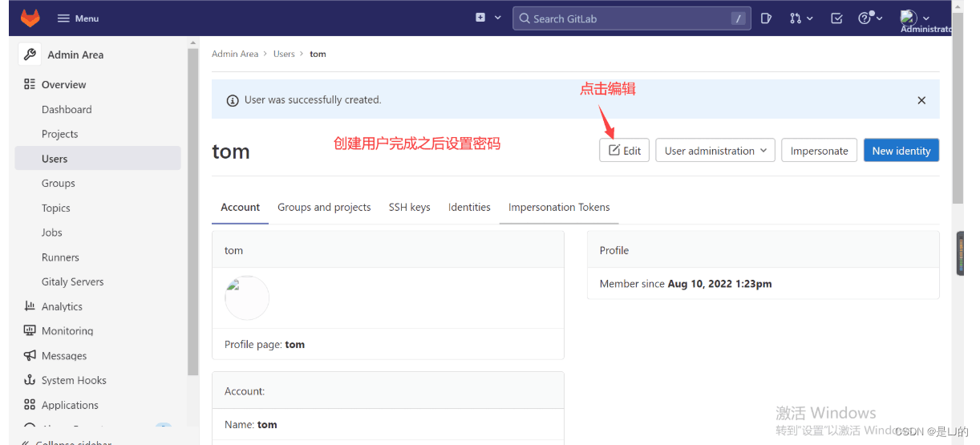Switch to Groups and projects tab
The height and width of the screenshot is (445, 980).
point(324,207)
